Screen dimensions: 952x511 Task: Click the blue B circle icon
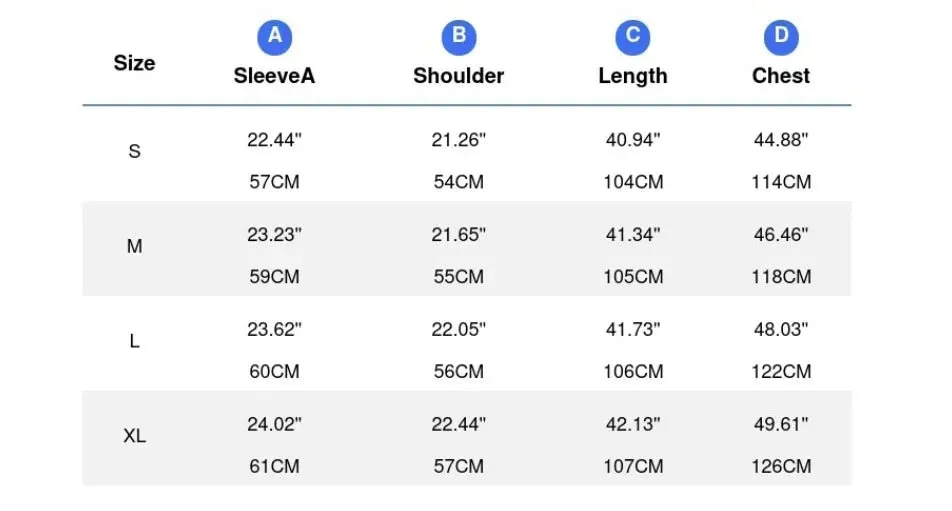point(458,37)
